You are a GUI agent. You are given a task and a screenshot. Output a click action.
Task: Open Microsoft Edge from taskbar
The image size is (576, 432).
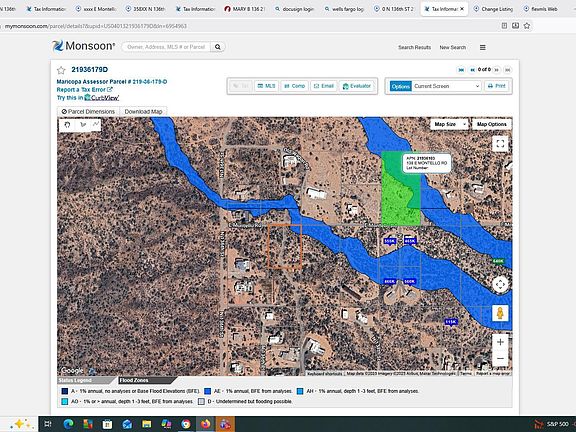(x=68, y=424)
